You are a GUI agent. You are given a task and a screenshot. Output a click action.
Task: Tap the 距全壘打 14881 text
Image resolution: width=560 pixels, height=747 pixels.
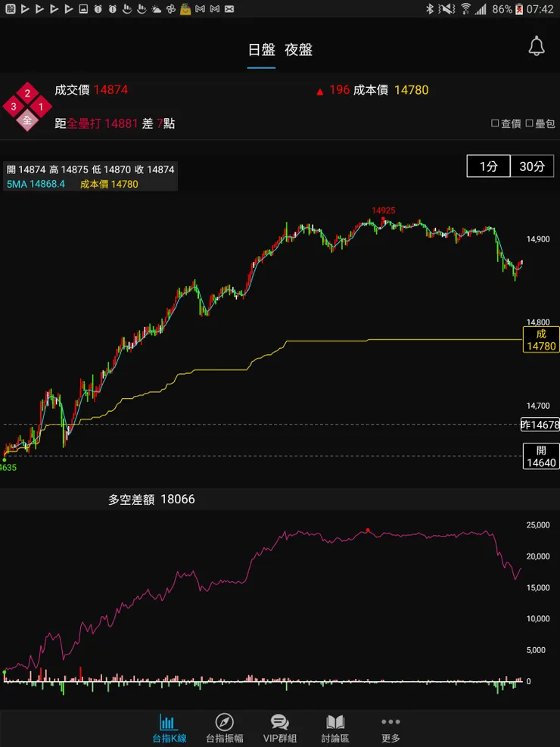[x=96, y=124]
